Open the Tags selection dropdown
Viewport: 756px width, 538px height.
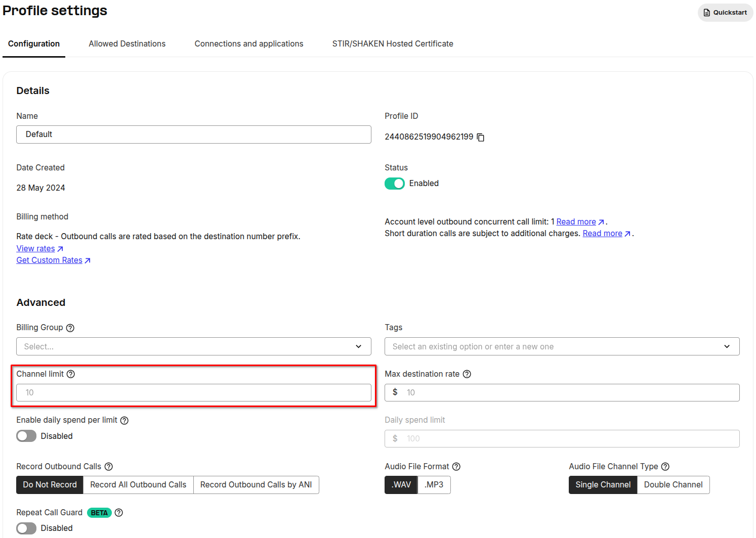coord(562,346)
